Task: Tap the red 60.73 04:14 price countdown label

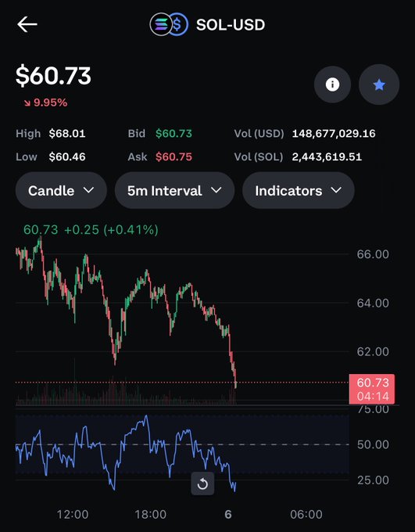Action: pos(372,389)
